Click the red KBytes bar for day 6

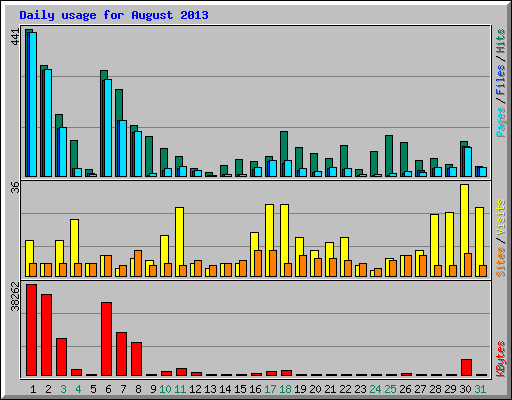[106, 339]
